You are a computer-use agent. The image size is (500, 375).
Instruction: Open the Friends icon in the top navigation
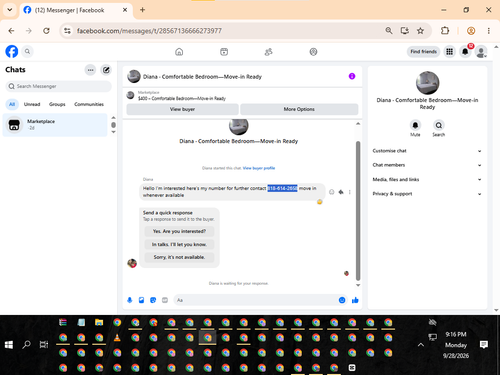click(269, 52)
